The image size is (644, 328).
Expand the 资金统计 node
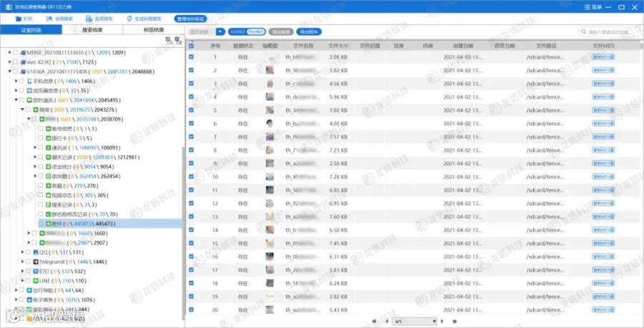point(35,166)
